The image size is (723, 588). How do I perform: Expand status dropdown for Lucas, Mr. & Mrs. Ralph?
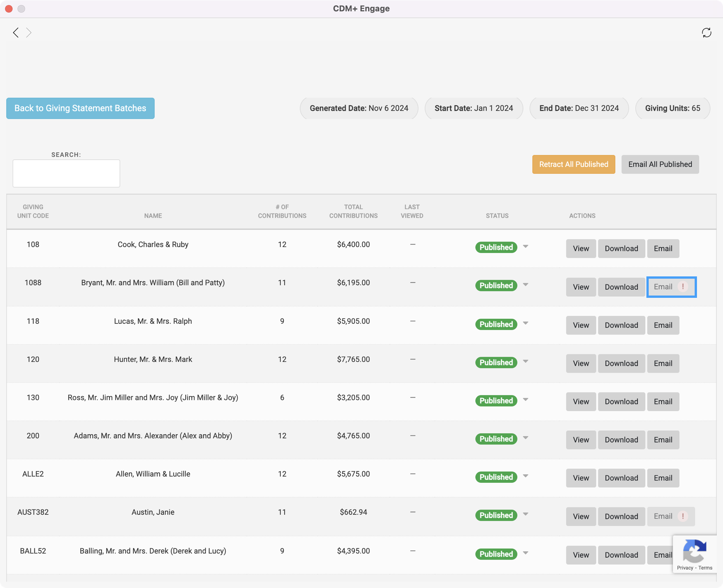pyautogui.click(x=525, y=323)
